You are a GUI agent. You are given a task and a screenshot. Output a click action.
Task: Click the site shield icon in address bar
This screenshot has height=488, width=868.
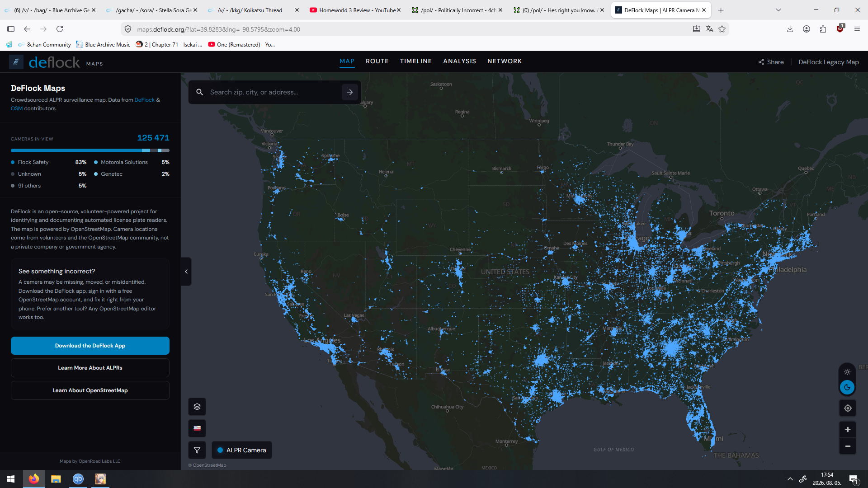coord(128,29)
